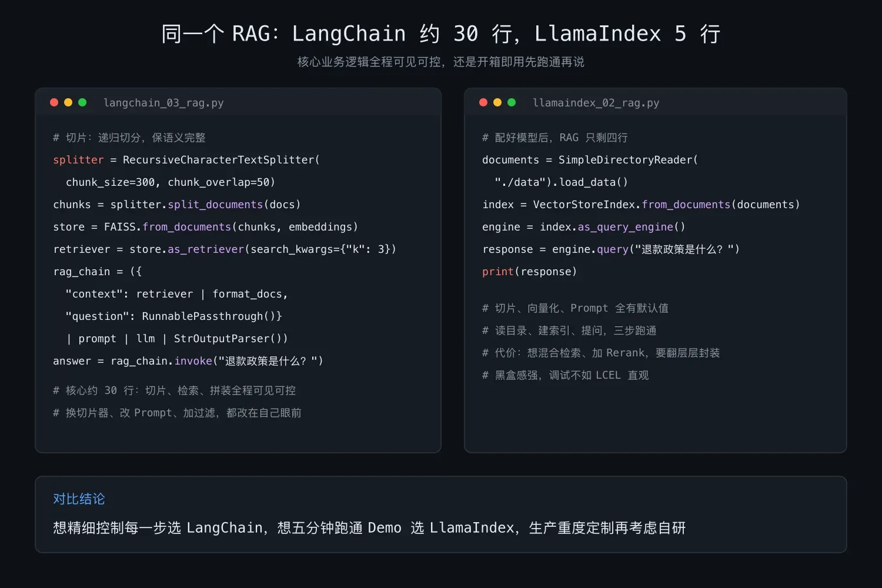This screenshot has height=588, width=882.
Task: Click the comment "# 切片: 递归切分, 保语义完整"
Action: click(x=129, y=138)
